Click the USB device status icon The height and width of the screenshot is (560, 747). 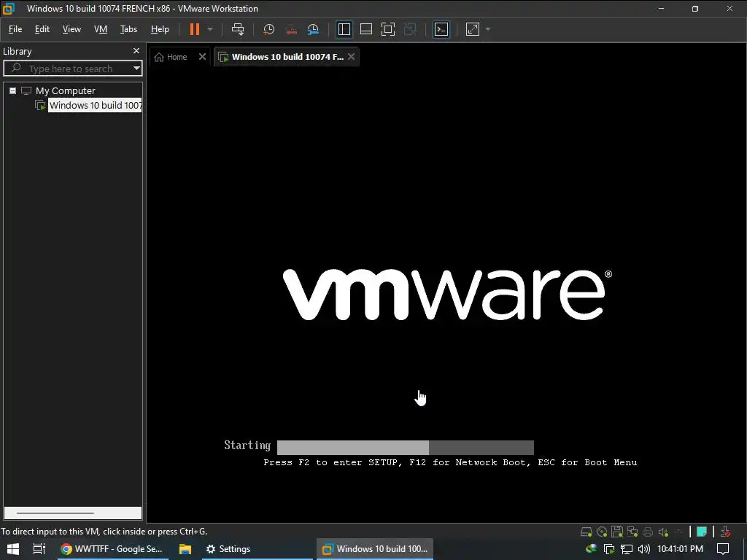tap(678, 532)
